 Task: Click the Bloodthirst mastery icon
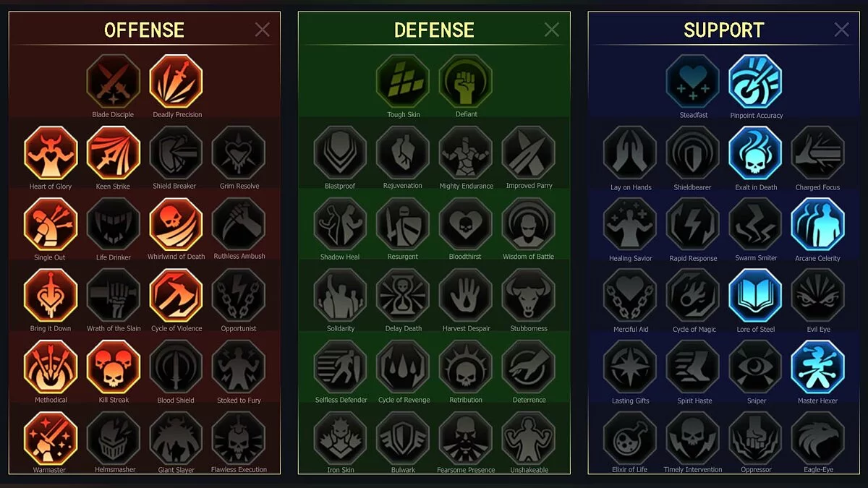coord(466,224)
